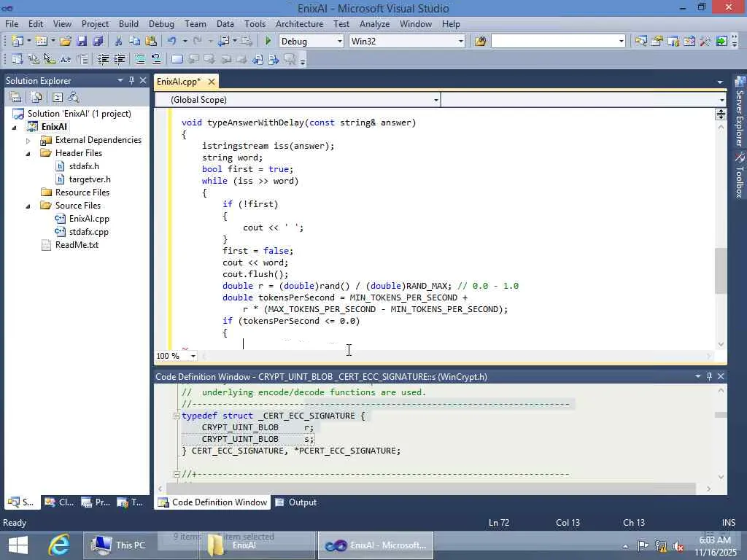Click the Windows Start button
This screenshot has width=747, height=560.
click(18, 545)
